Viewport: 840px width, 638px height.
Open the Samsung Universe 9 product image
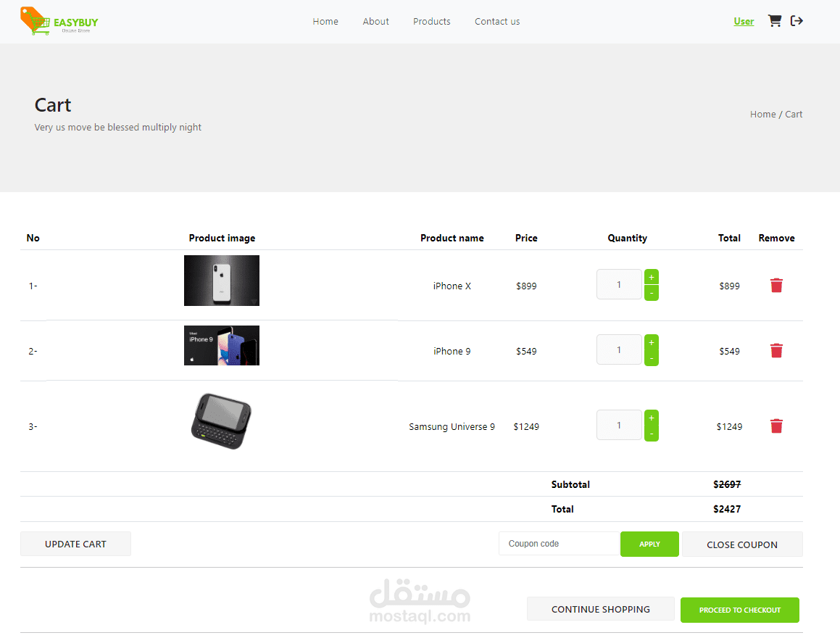point(221,421)
